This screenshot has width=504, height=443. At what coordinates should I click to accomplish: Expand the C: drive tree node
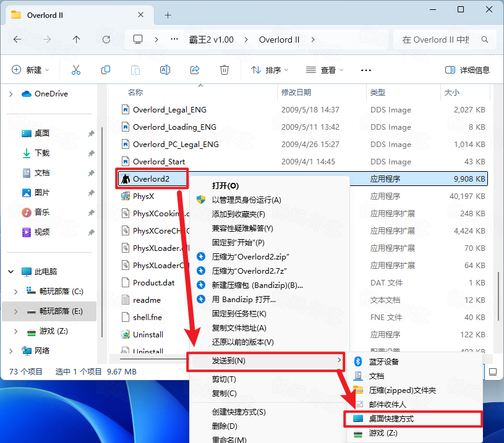click(x=15, y=292)
